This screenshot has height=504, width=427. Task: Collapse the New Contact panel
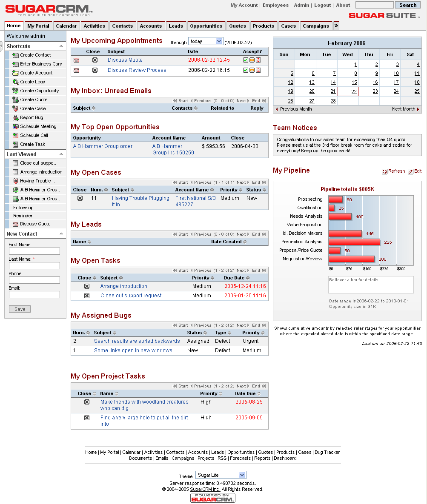[x=61, y=233]
